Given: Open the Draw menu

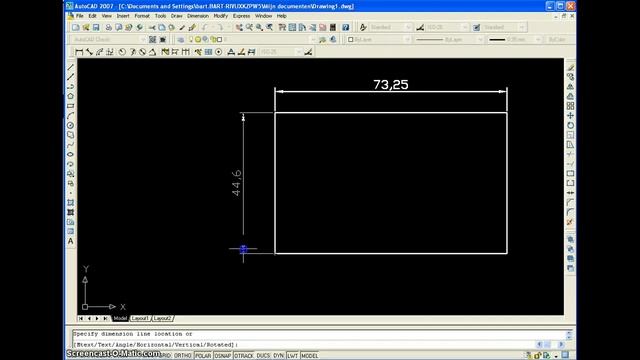Looking at the screenshot, I should (x=176, y=16).
